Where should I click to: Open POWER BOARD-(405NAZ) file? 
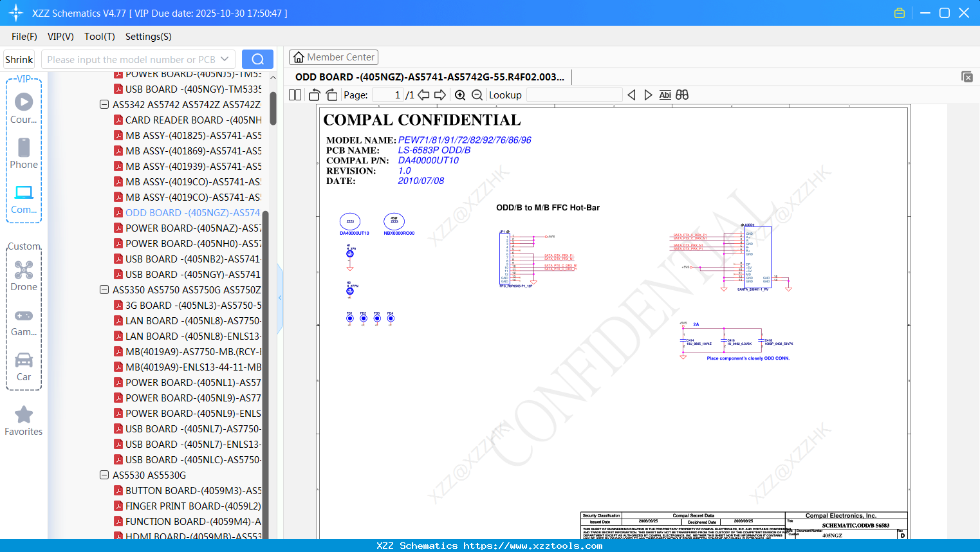(x=188, y=228)
